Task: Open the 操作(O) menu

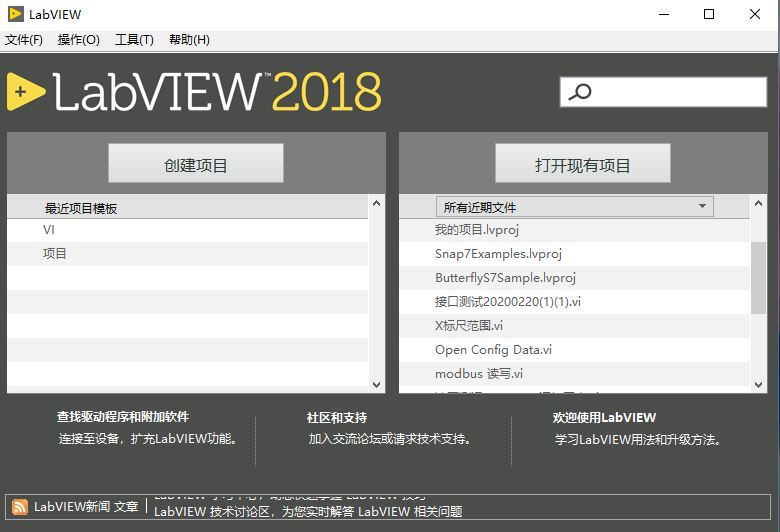Action: click(79, 40)
